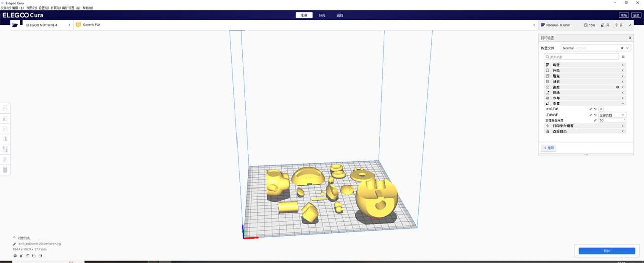Expand the Quality settings category
The width and height of the screenshot is (644, 263).
(585, 65)
